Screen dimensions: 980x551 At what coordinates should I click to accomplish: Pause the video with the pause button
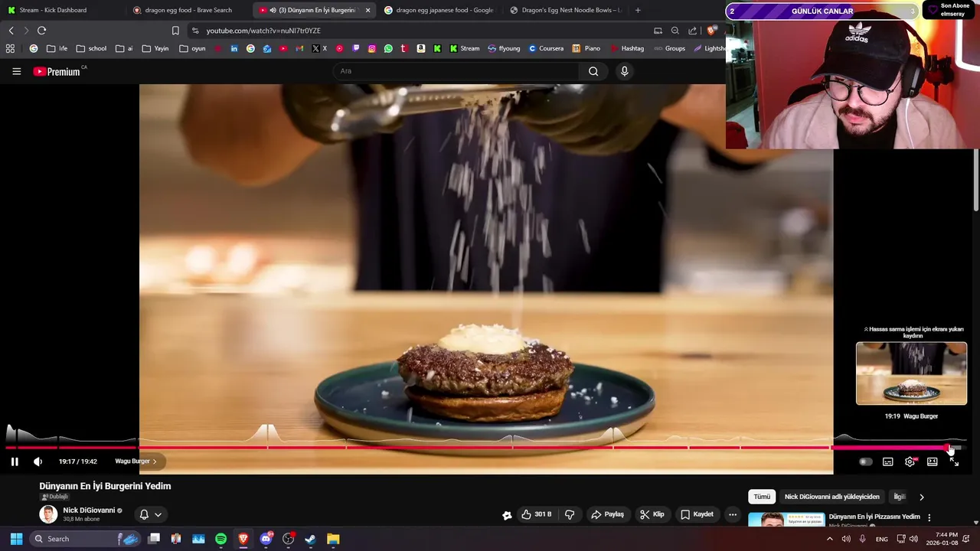pos(15,461)
